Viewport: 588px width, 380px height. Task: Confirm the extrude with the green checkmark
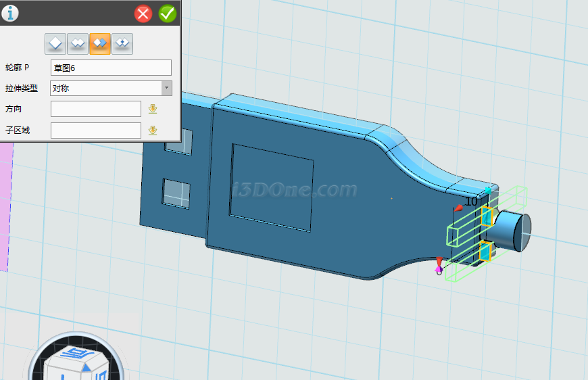click(167, 14)
